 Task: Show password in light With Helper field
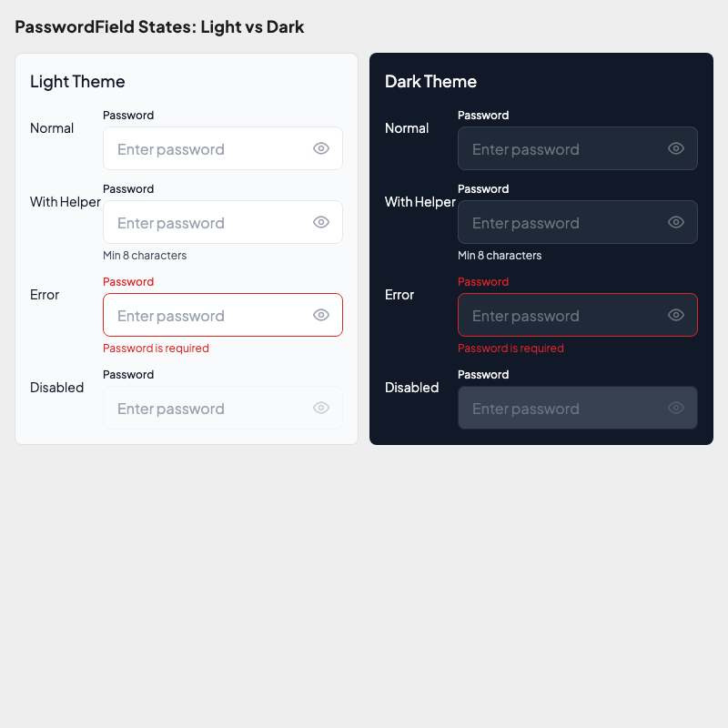pyautogui.click(x=321, y=222)
